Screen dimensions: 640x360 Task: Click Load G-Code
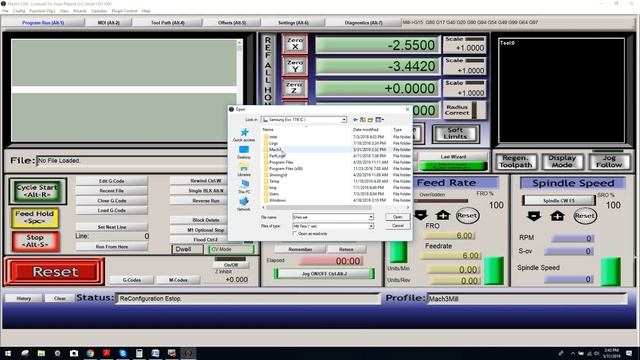(111, 210)
